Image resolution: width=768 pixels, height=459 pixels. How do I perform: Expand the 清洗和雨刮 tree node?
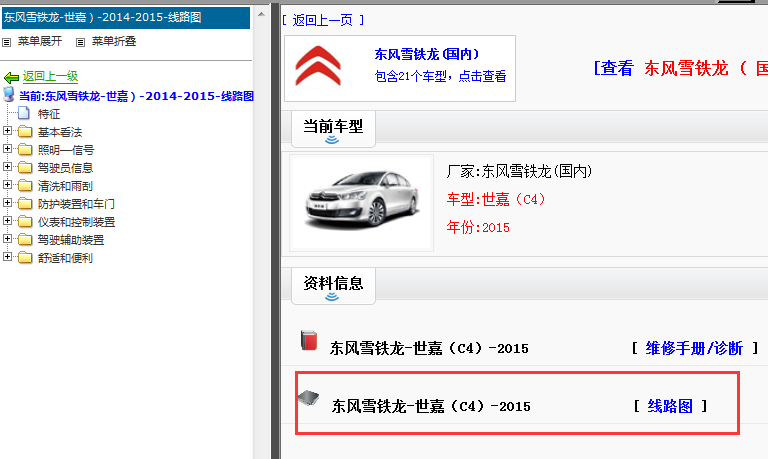click(x=7, y=185)
